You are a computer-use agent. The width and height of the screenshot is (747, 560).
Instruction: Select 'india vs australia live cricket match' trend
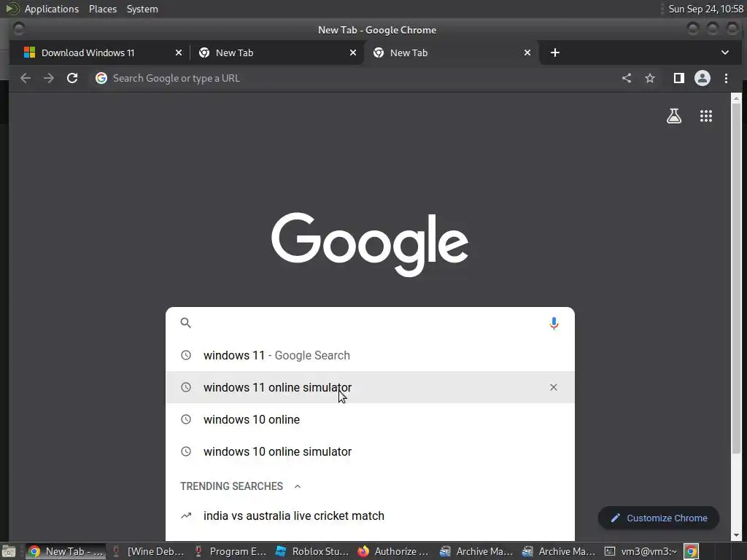(370, 516)
